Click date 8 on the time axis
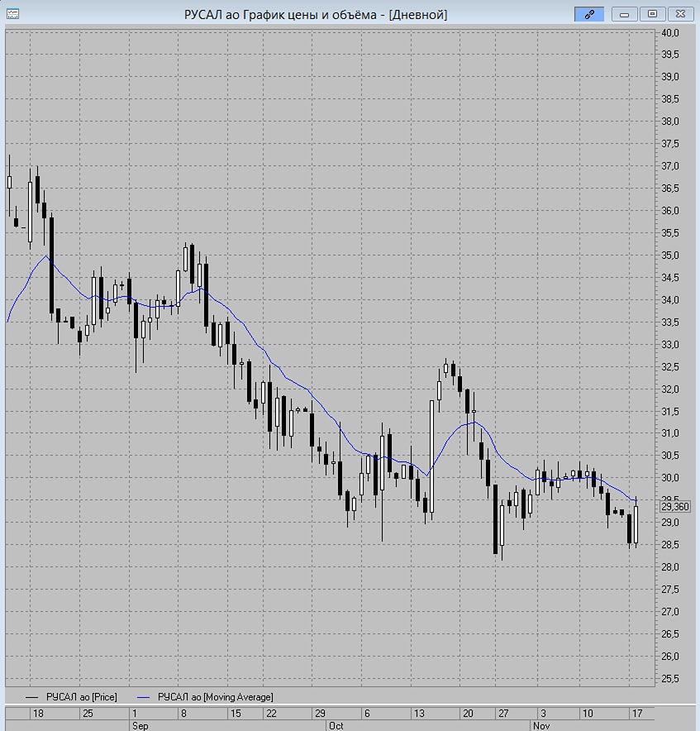 point(183,714)
